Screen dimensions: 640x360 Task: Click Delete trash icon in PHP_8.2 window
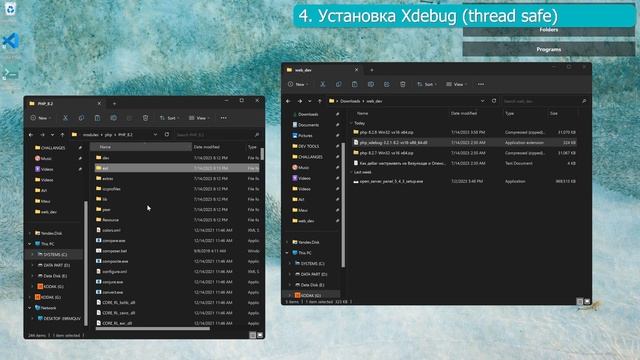(145, 118)
